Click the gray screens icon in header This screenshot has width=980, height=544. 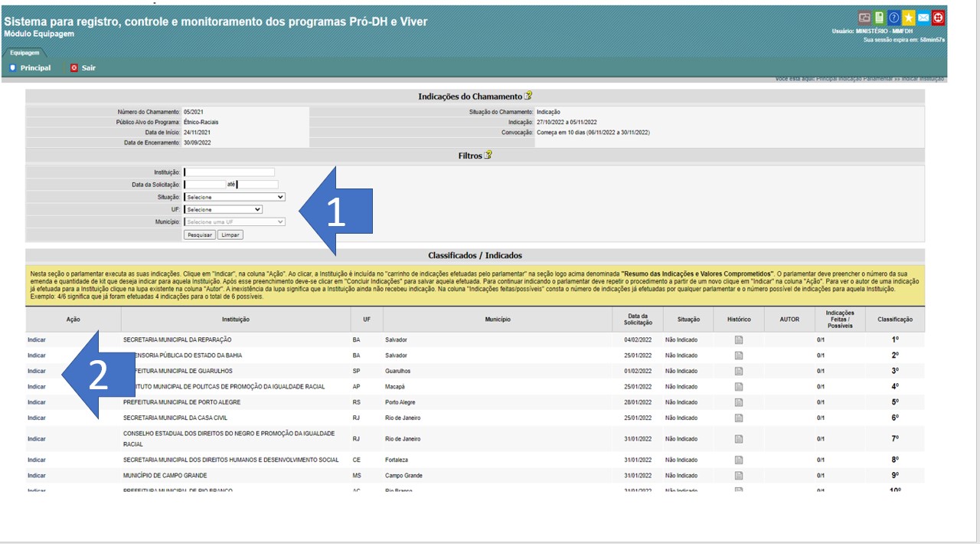(x=864, y=18)
